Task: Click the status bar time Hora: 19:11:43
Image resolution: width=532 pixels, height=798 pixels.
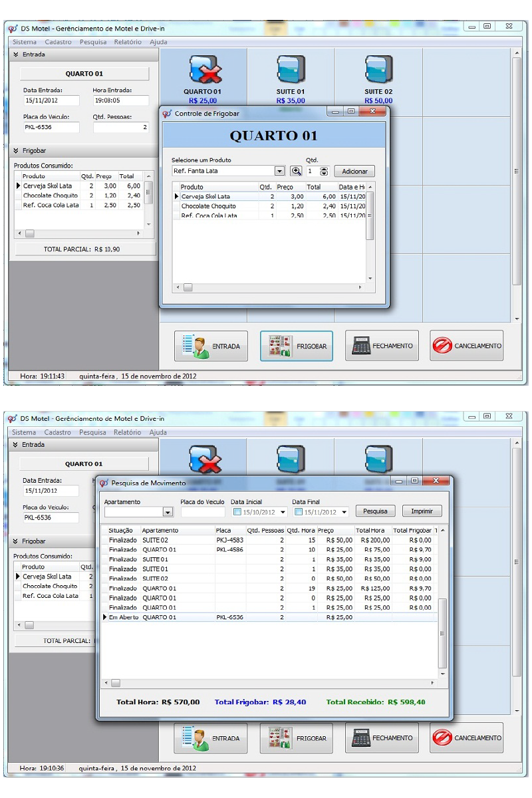Action: (43, 376)
